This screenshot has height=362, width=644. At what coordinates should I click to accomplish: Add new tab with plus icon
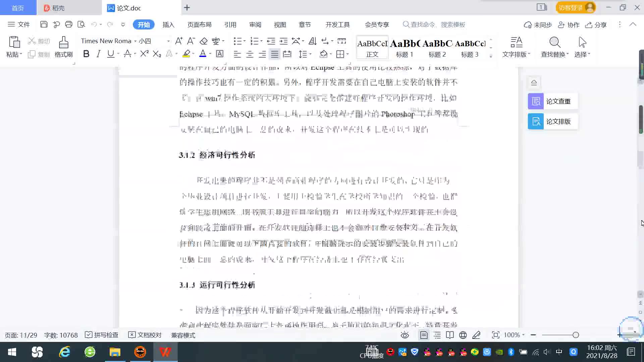(187, 7)
